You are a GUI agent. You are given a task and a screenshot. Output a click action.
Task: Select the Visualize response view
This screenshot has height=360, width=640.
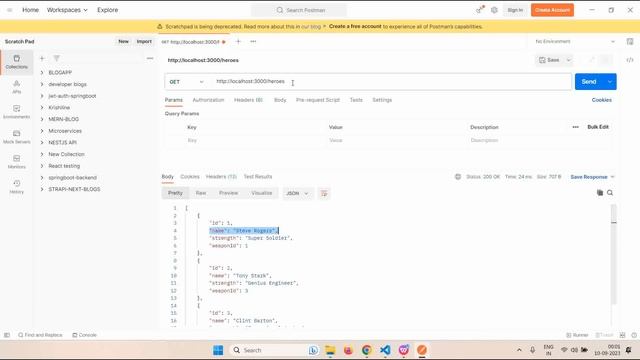coord(262,193)
